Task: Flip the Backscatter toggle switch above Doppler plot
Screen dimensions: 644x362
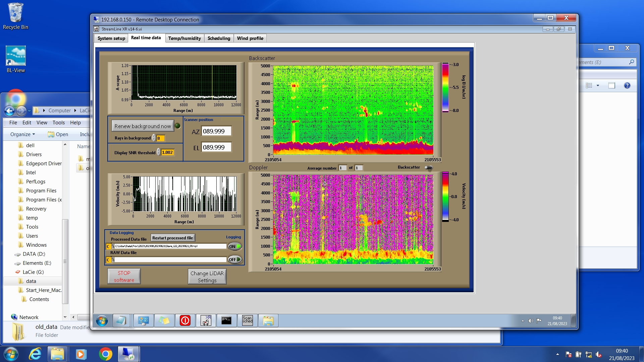Action: pos(428,168)
